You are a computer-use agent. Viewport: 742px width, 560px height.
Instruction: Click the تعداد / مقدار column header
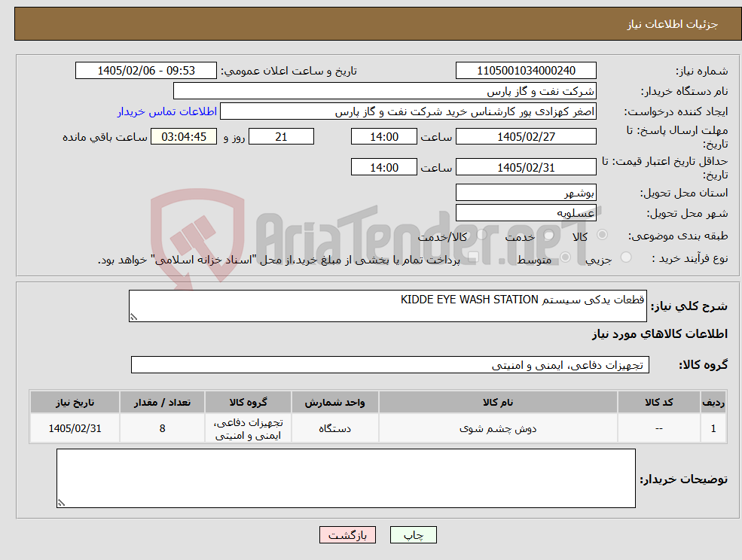[162, 402]
